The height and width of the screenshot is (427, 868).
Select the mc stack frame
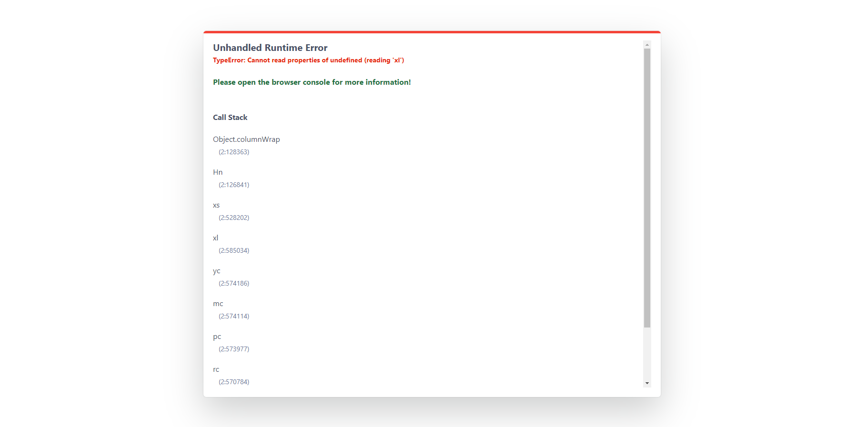click(218, 304)
